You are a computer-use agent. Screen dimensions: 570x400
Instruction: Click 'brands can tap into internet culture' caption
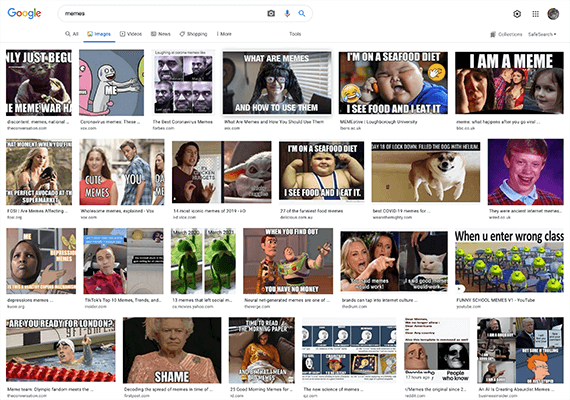pos(380,300)
